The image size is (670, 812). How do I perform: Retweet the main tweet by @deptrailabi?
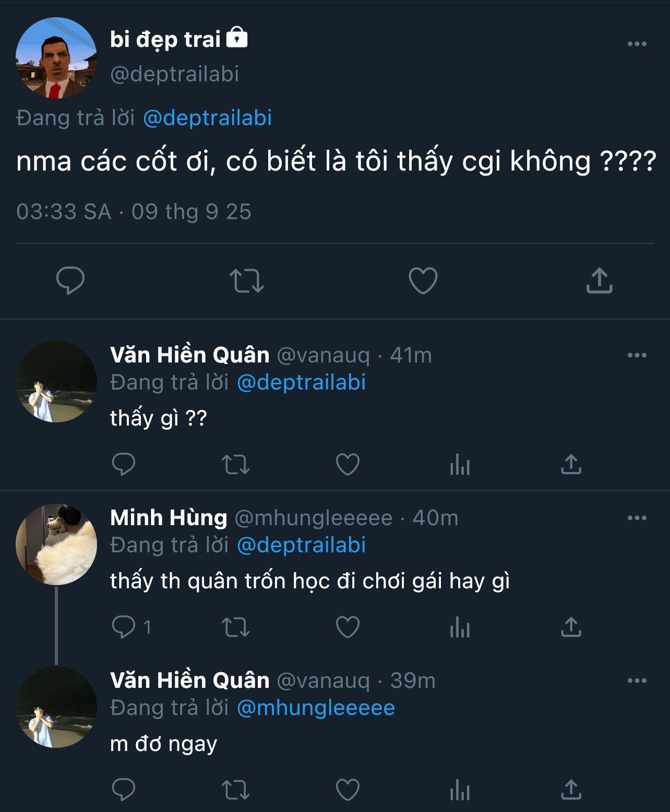pos(247,281)
